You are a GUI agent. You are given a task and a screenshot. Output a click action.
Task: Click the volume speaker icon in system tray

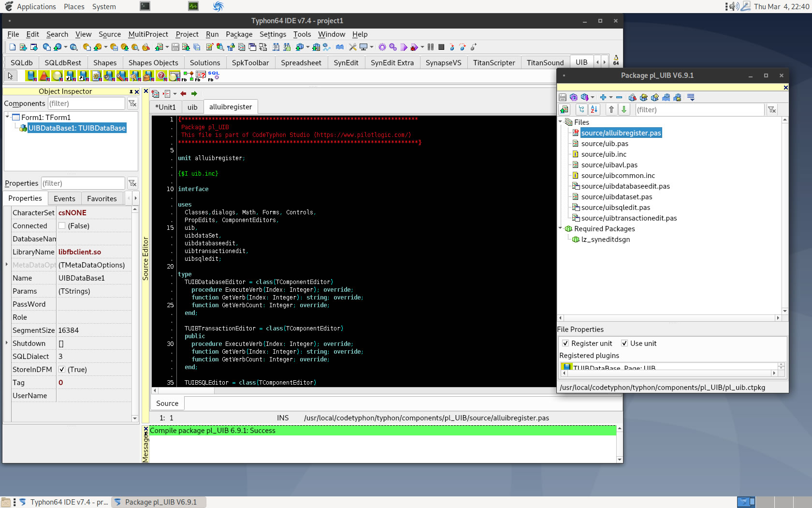(x=734, y=6)
